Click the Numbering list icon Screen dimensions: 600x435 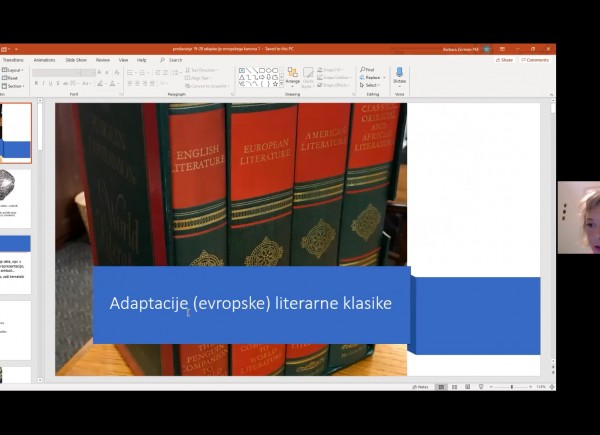[x=143, y=72]
